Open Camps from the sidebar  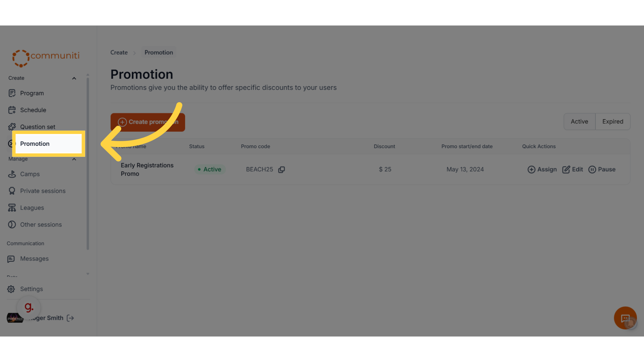coord(30,174)
